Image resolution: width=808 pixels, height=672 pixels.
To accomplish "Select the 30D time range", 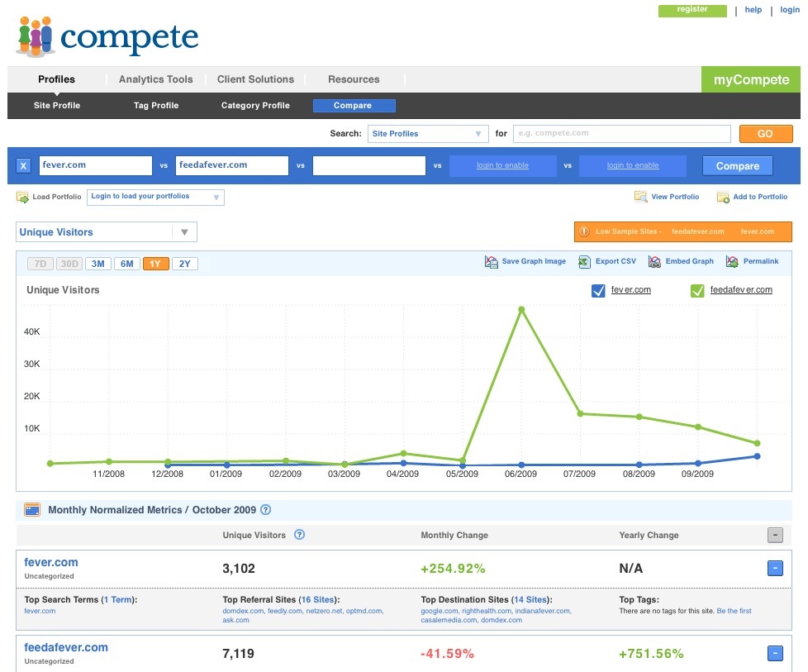I will point(69,264).
